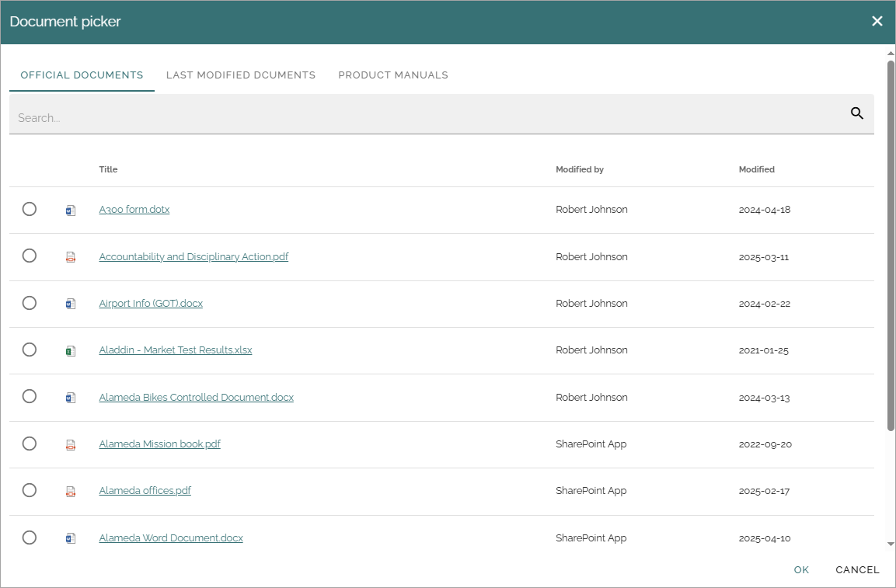The image size is (896, 588).
Task: Select radio for Accountability and Disciplinary Action.pdf
Action: pos(30,256)
